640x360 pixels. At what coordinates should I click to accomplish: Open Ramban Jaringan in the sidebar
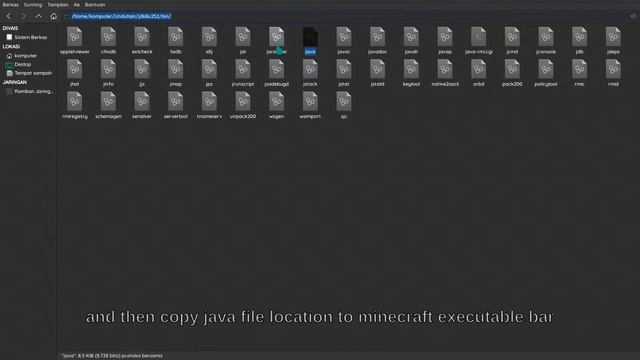30,91
